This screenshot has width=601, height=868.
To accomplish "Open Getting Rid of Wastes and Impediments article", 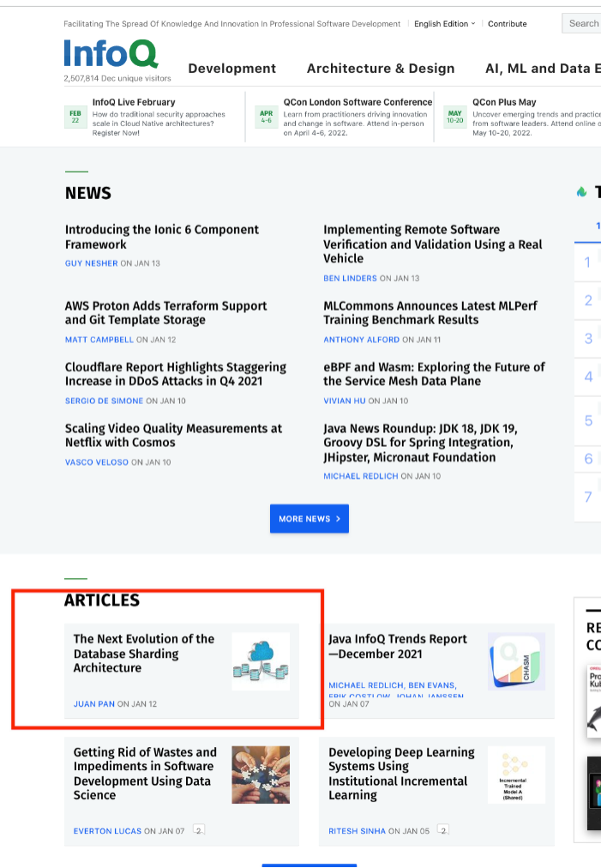I will coord(145,774).
